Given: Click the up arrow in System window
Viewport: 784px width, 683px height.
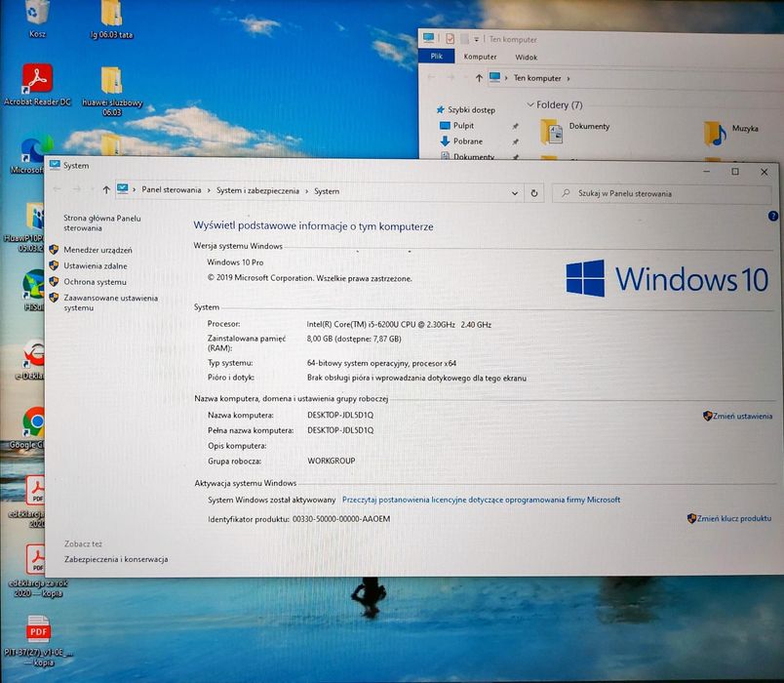Looking at the screenshot, I should coord(106,189).
